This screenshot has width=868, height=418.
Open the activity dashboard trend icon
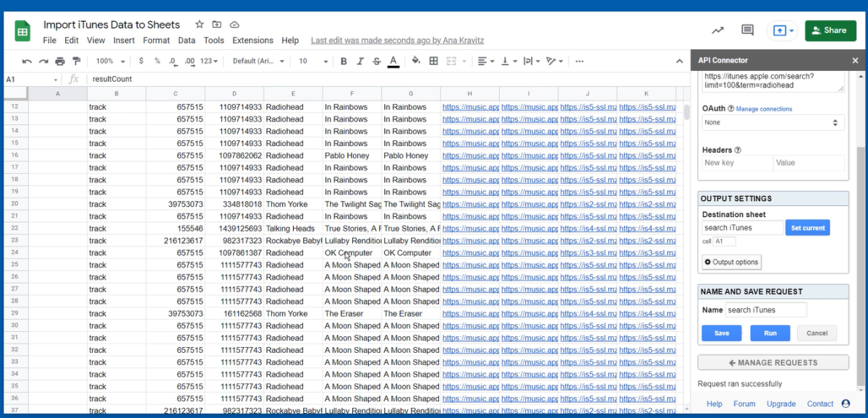coord(718,30)
